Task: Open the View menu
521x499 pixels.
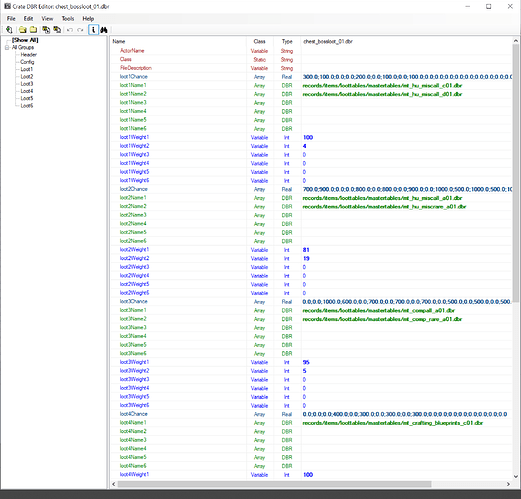Action: pyautogui.click(x=47, y=19)
